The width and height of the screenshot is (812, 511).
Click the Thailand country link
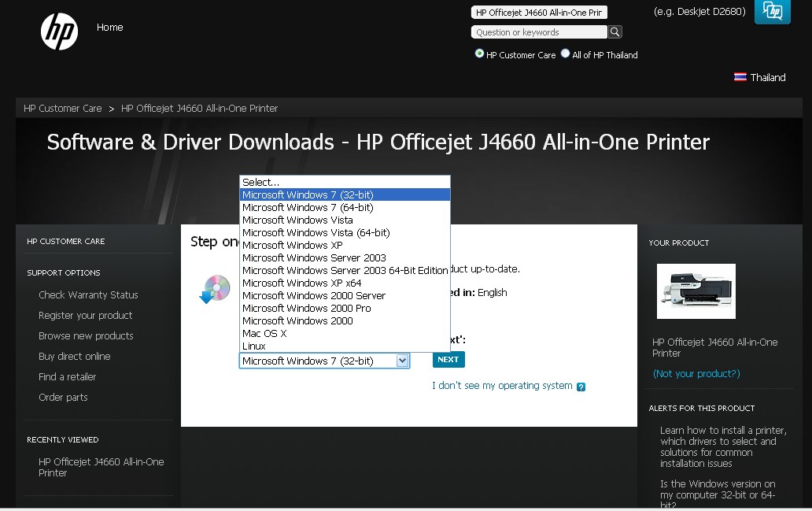click(768, 78)
